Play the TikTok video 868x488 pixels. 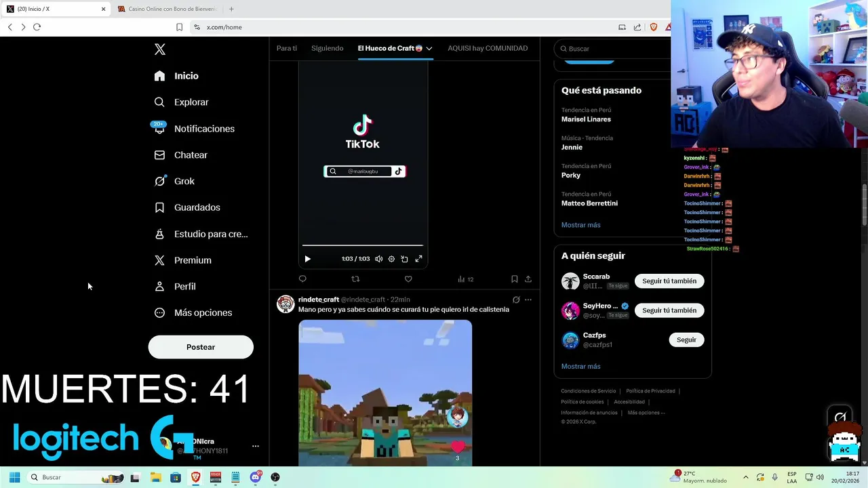click(307, 259)
